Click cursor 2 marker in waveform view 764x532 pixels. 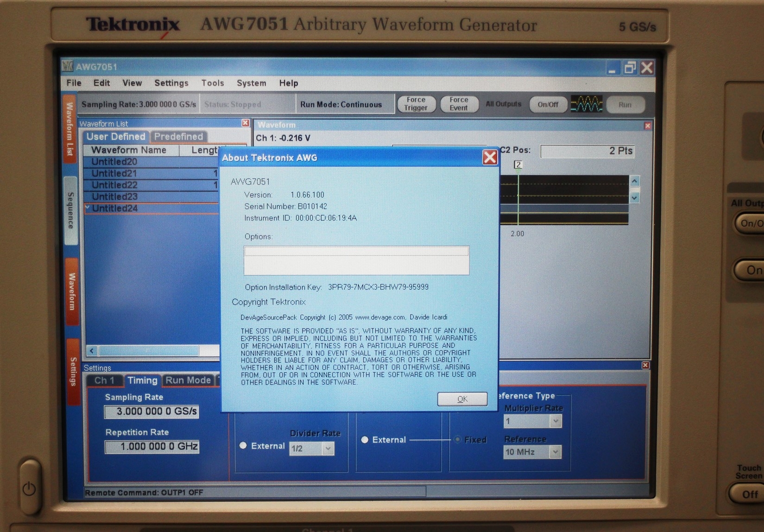pyautogui.click(x=518, y=165)
